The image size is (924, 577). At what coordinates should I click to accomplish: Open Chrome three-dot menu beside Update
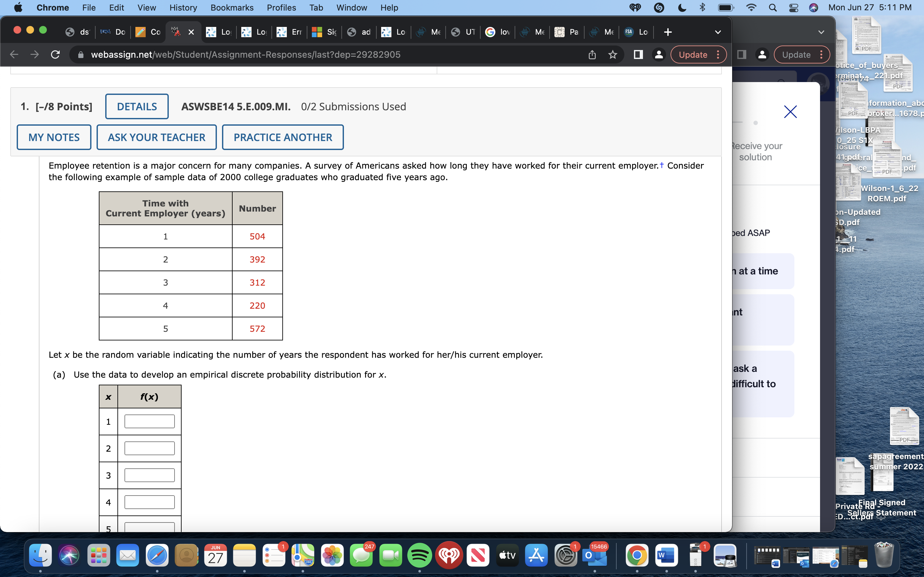point(718,54)
